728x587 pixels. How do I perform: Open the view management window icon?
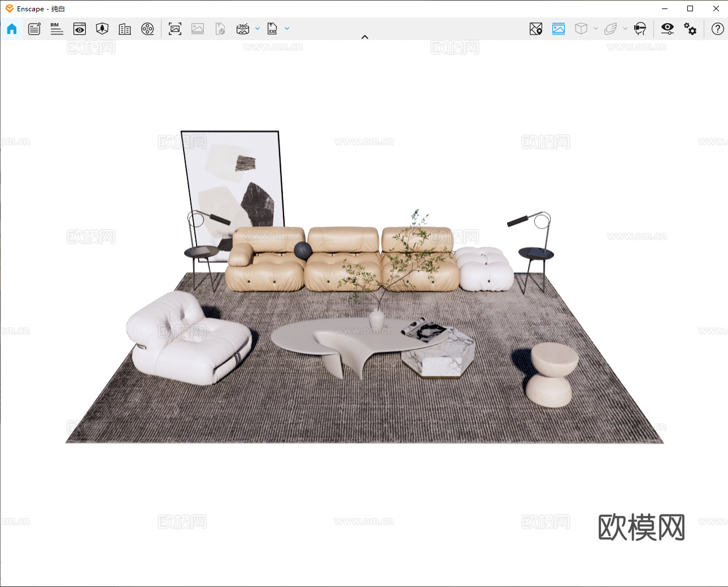[80, 29]
